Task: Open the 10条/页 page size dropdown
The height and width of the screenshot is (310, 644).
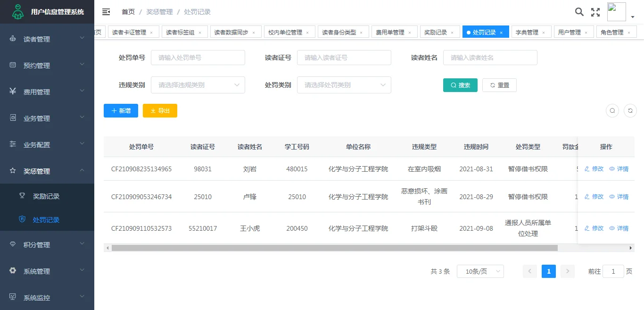Action: click(480, 271)
